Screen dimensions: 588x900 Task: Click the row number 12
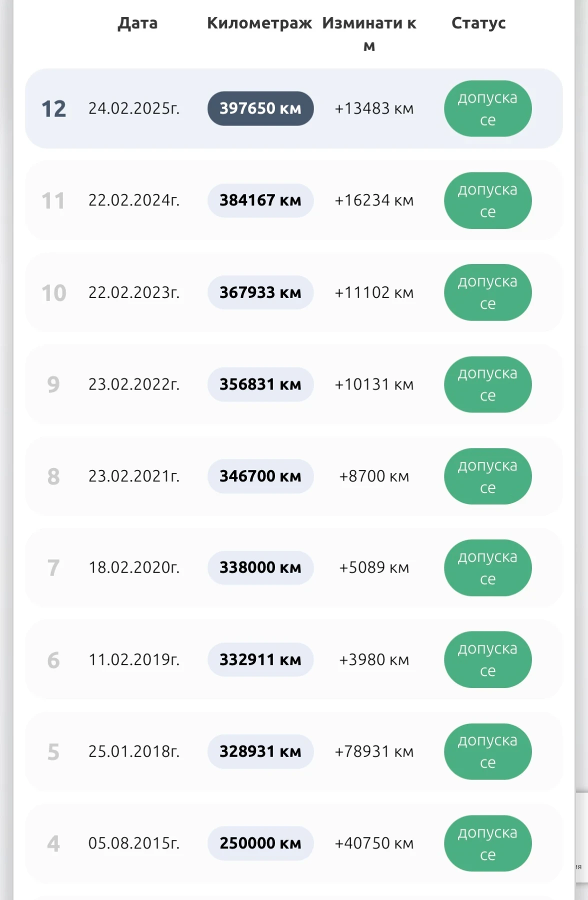(x=53, y=109)
